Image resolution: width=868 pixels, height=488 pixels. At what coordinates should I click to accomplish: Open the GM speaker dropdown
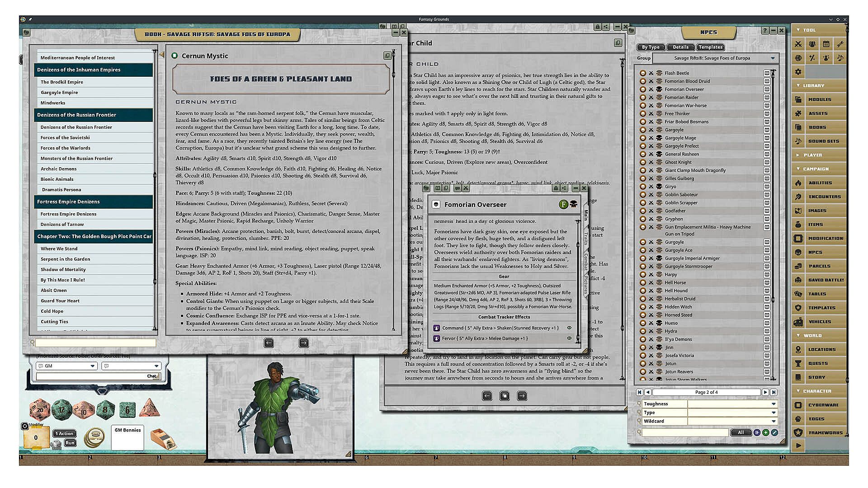tap(66, 366)
